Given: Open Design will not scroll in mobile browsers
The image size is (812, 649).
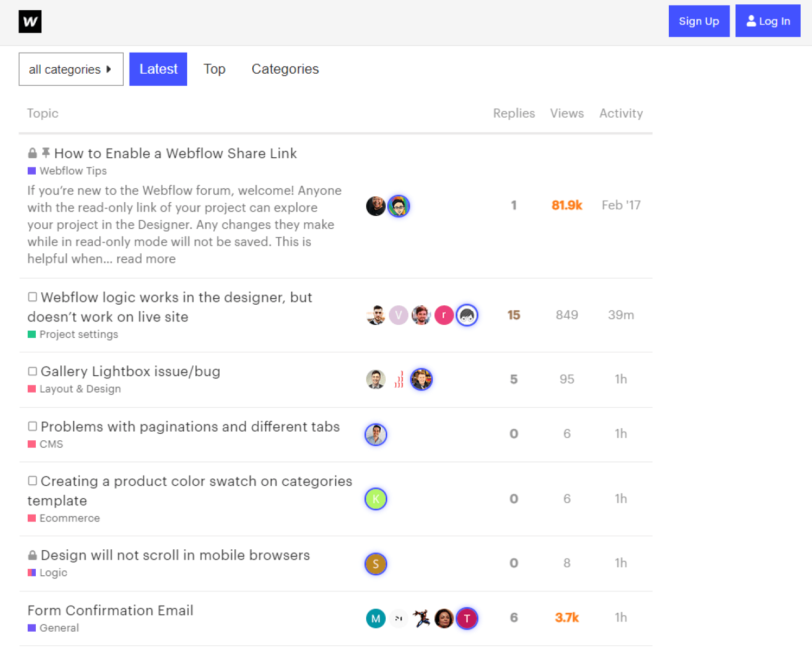Looking at the screenshot, I should pyautogui.click(x=175, y=555).
